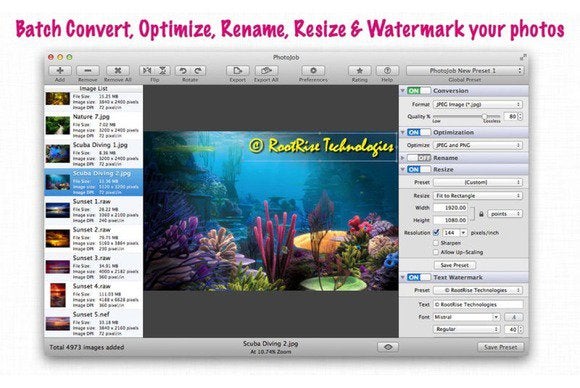Open the font picker button beside Mistral
580x388 pixels.
coord(513,317)
